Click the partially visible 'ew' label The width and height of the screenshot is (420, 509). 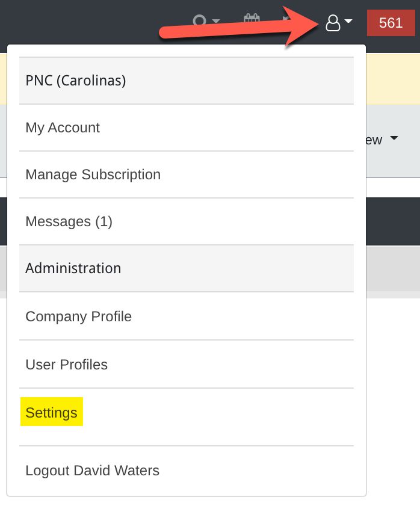pos(374,140)
